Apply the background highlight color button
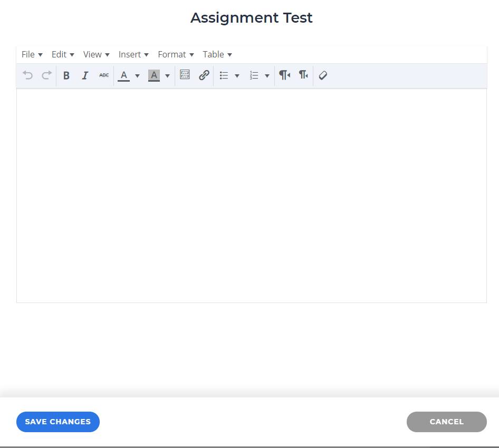499x448 pixels. (x=154, y=75)
